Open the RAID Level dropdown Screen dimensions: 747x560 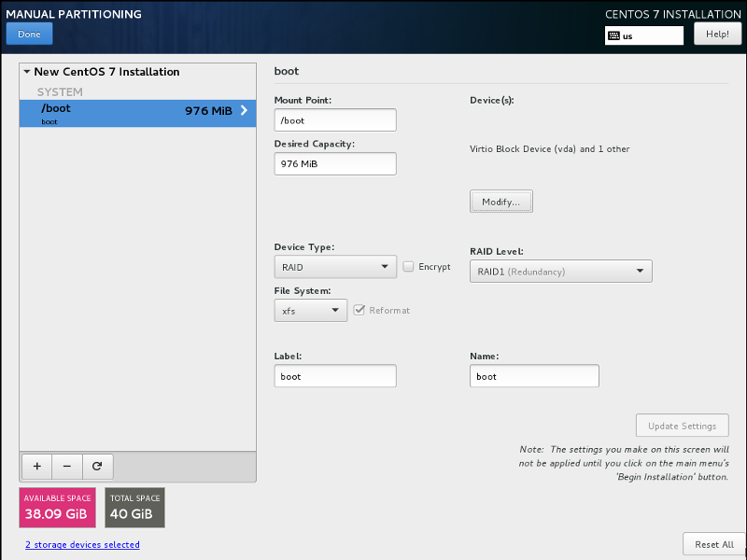(560, 271)
